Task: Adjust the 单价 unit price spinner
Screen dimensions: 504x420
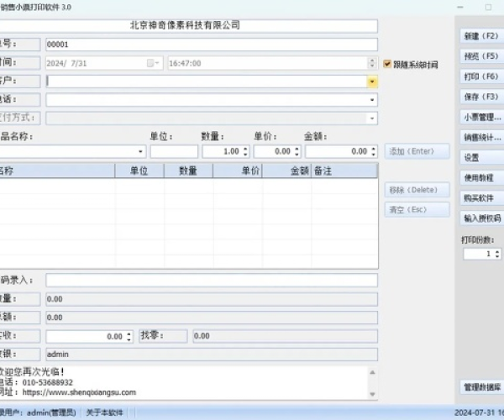Action: click(297, 151)
